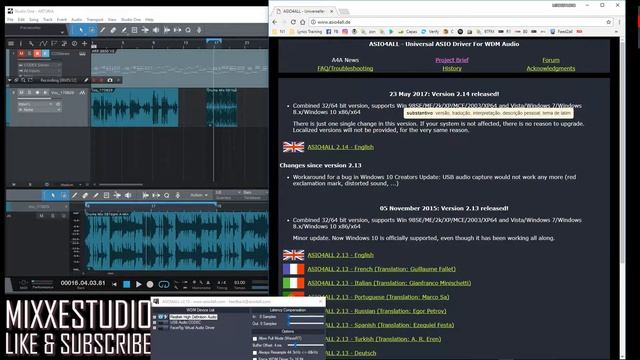Open the Action dropdown in the editor toolbar

pyautogui.click(x=199, y=196)
